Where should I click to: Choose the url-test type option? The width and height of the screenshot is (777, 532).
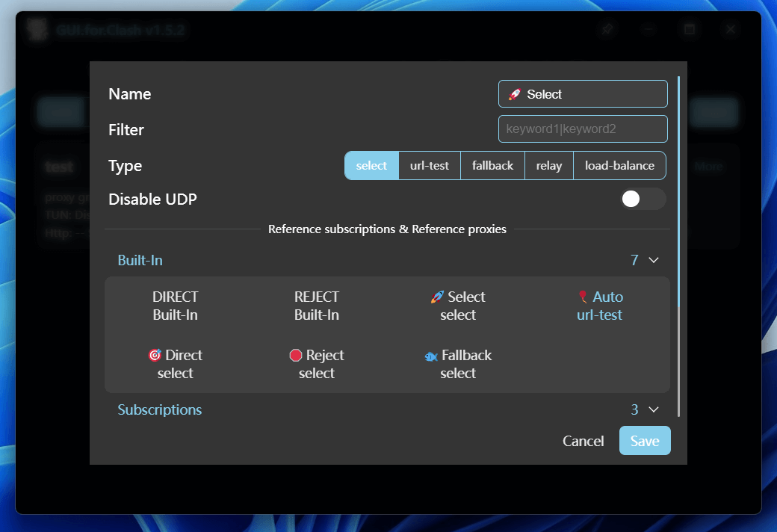tap(430, 166)
